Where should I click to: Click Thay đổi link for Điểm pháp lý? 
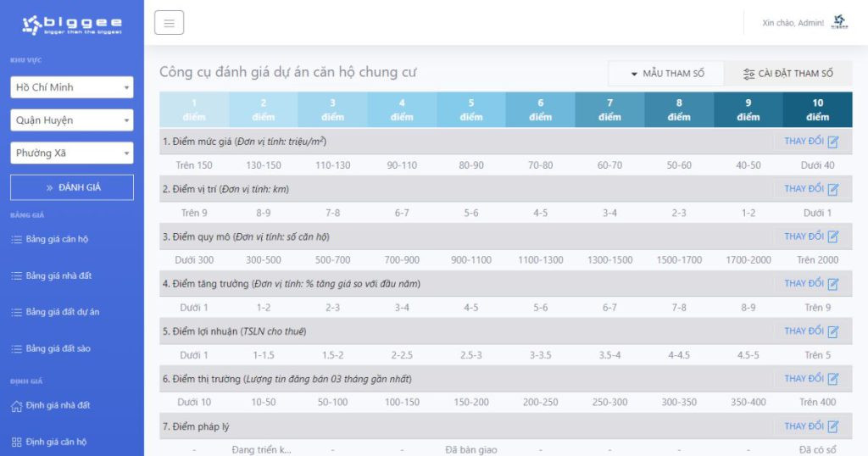804,426
